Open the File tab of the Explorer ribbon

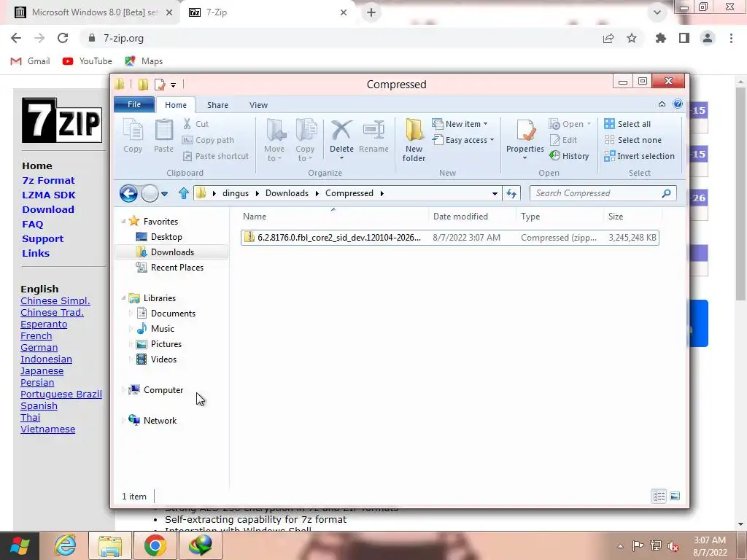(x=134, y=104)
